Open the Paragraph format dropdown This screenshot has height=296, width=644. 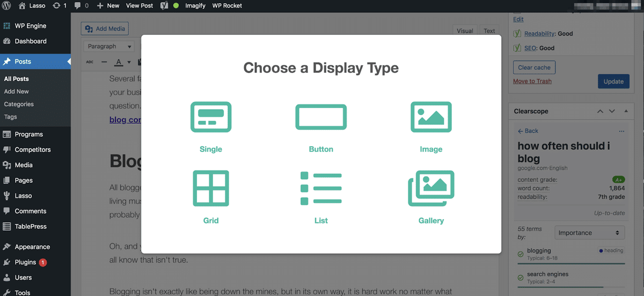[x=109, y=46]
